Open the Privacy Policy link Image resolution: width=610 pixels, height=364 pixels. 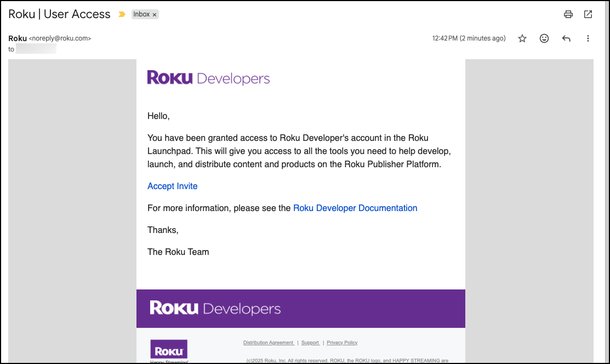(342, 342)
